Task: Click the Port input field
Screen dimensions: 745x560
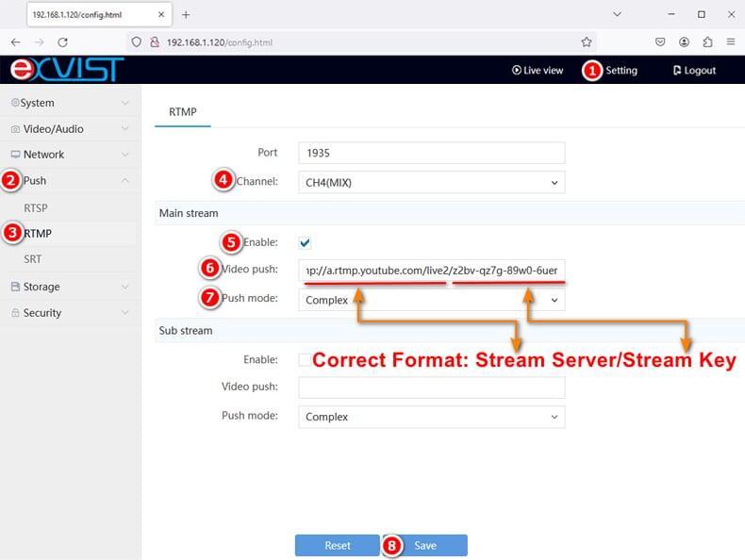Action: (431, 153)
